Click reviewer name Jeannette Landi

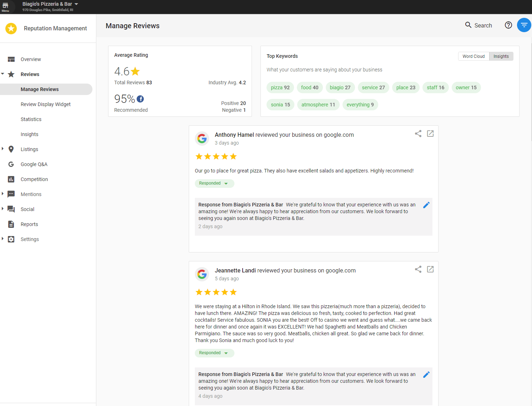pyautogui.click(x=235, y=270)
